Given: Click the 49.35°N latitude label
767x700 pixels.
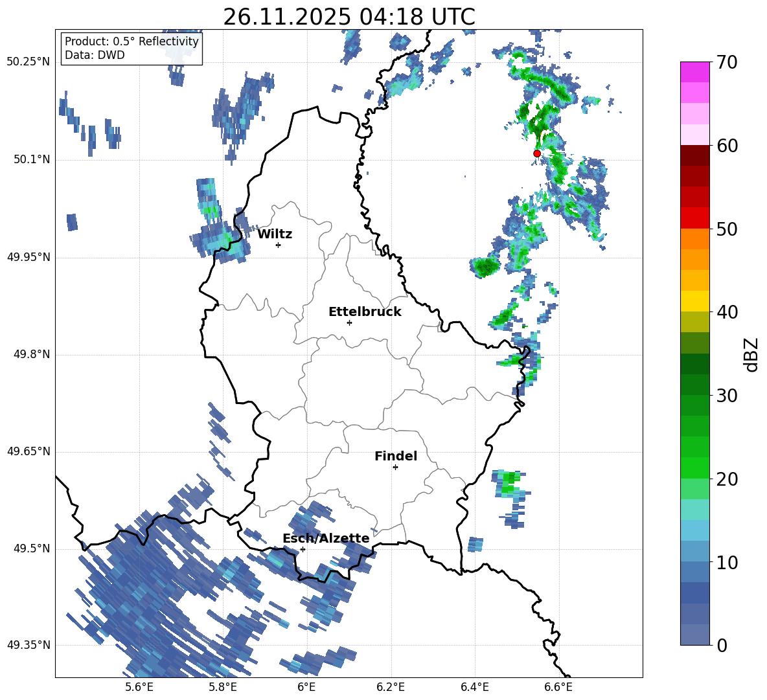Looking at the screenshot, I should [x=29, y=645].
